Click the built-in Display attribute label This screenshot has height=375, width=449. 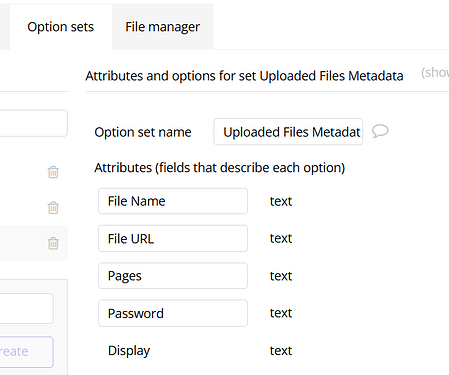click(129, 351)
